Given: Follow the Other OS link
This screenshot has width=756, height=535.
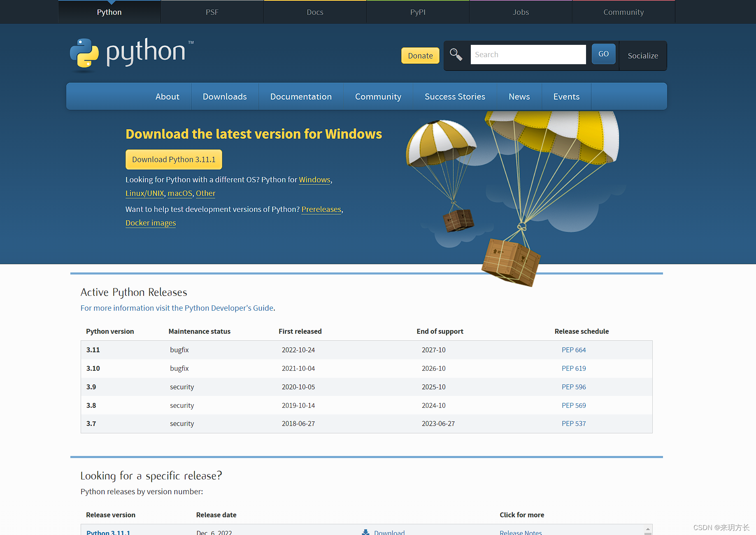Looking at the screenshot, I should (205, 193).
